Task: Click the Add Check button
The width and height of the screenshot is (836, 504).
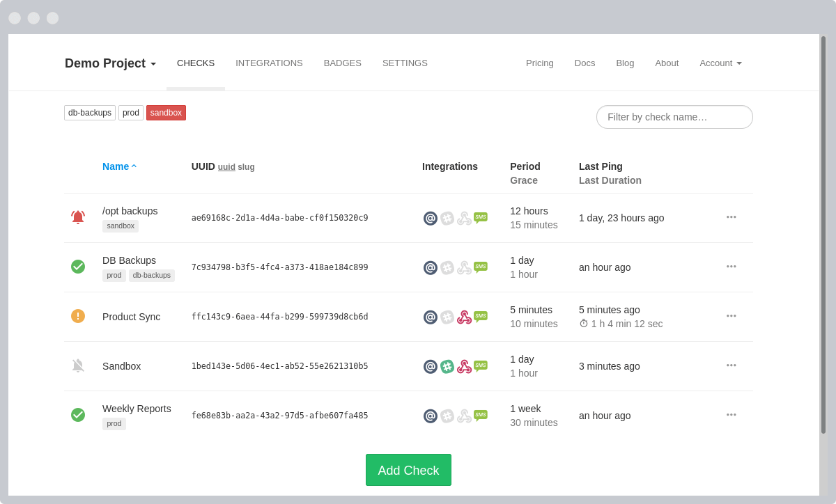Action: point(408,470)
